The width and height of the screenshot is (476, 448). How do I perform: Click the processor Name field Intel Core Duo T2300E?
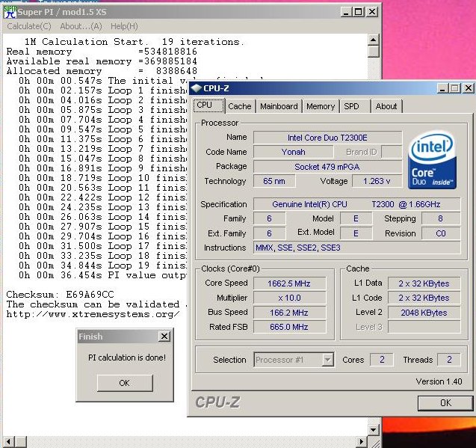coord(327,138)
